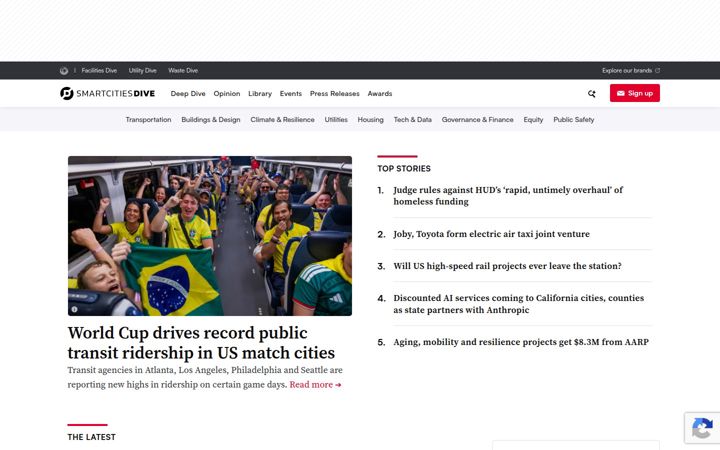This screenshot has height=450, width=720.
Task: Click Read more on World Cup story
Action: [x=315, y=385]
